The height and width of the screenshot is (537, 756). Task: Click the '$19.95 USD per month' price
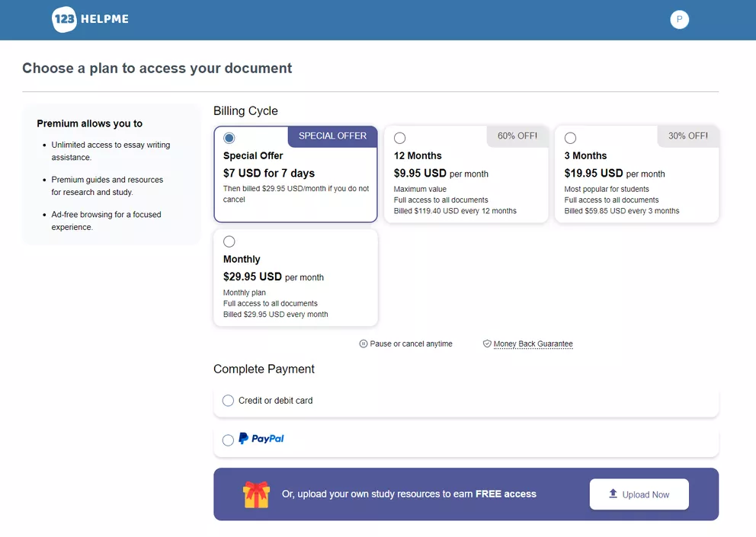click(x=614, y=173)
